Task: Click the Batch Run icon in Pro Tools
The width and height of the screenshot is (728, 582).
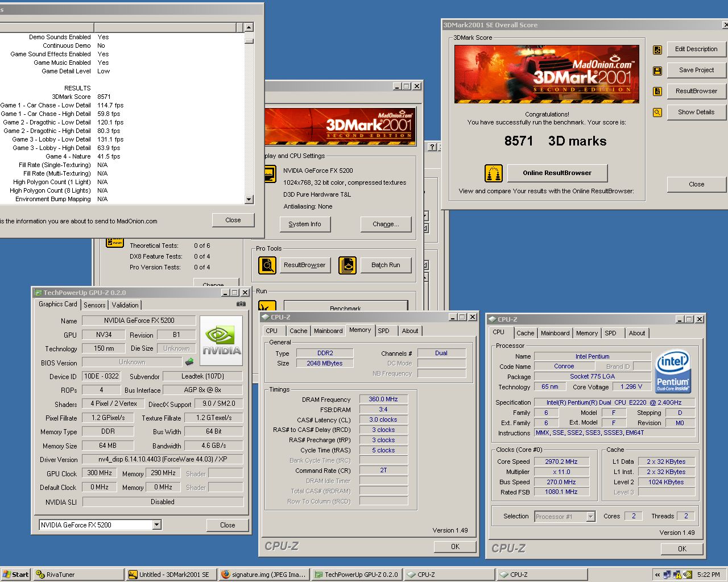Action: pos(348,265)
